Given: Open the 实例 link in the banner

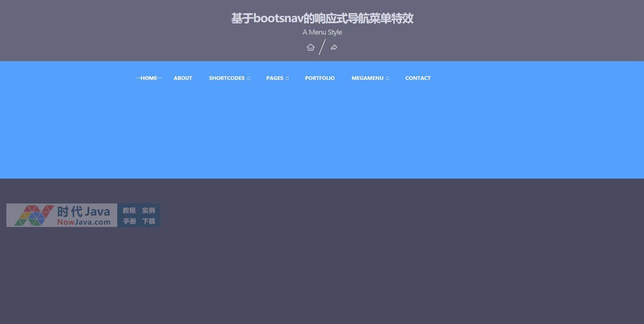Looking at the screenshot, I should coord(149,210).
